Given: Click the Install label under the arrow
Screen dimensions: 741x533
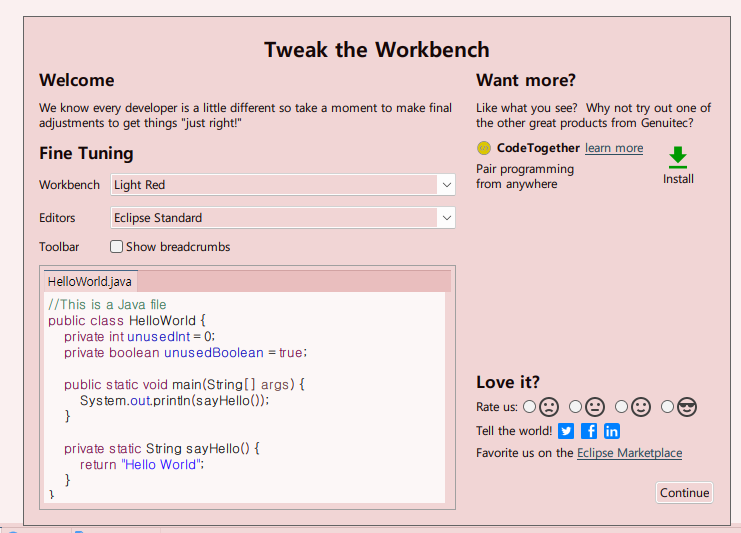Looking at the screenshot, I should pyautogui.click(x=678, y=179).
